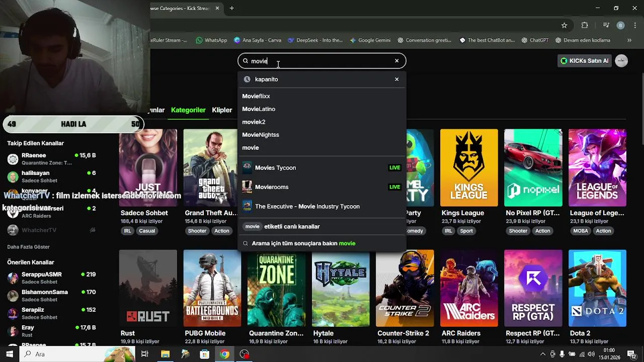
Task: Open followed channel halilsayan
Action: pos(51,176)
